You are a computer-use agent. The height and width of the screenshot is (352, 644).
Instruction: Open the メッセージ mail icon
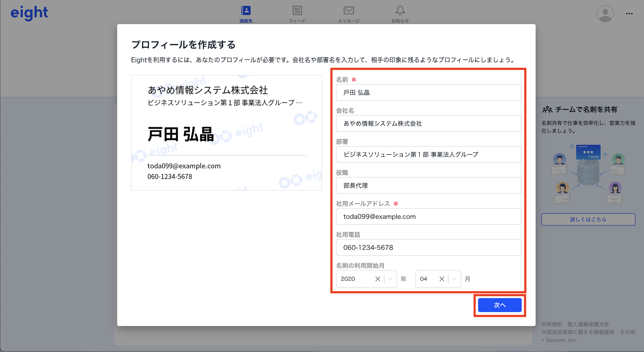pos(349,11)
